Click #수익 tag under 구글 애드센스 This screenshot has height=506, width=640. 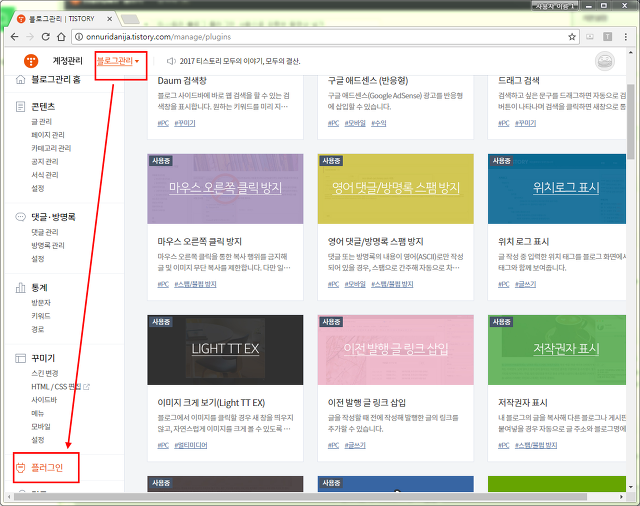pyautogui.click(x=378, y=123)
